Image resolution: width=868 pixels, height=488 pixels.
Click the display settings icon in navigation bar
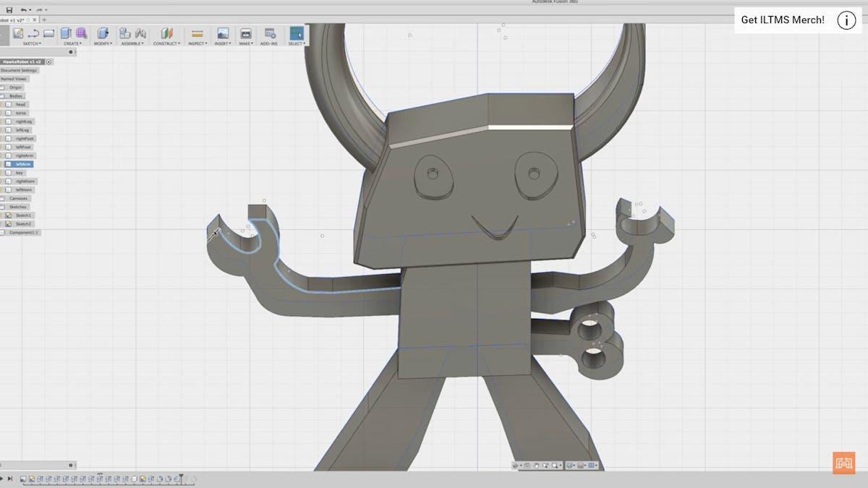[x=570, y=466]
